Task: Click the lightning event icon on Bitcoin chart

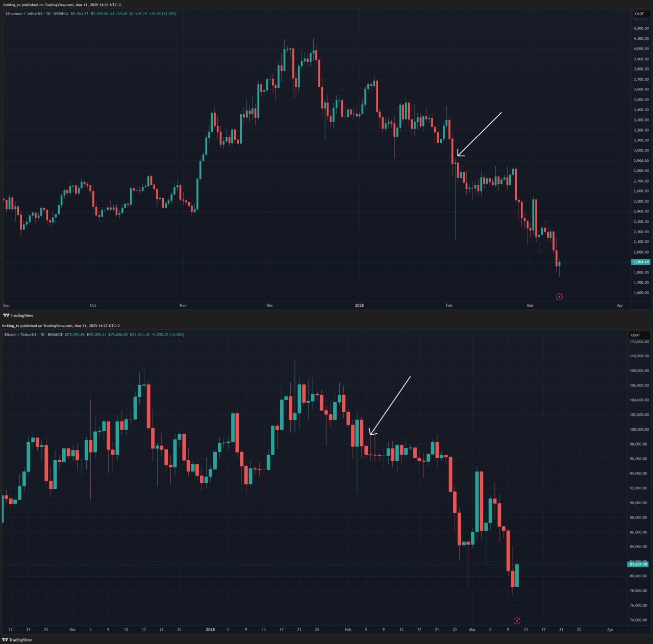Action: point(517,621)
